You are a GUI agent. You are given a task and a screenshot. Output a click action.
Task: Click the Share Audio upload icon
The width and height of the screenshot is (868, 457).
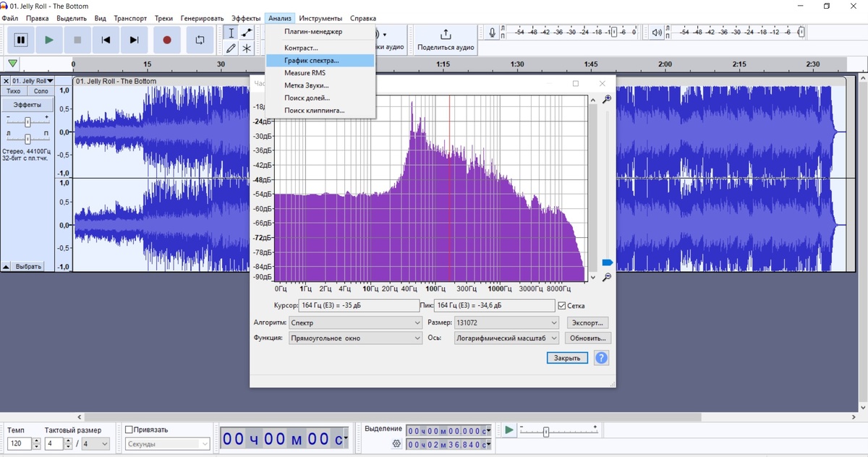point(446,34)
